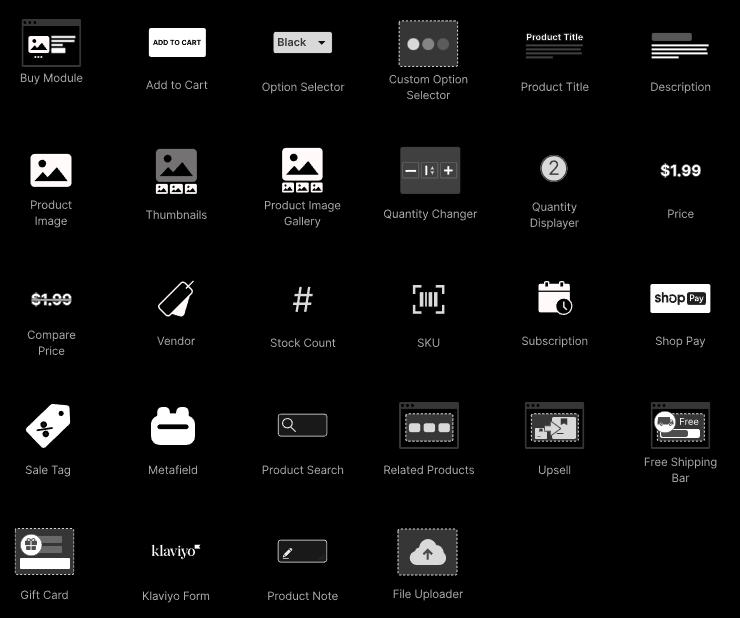Click the Product Image Gallery icon

tap(303, 170)
